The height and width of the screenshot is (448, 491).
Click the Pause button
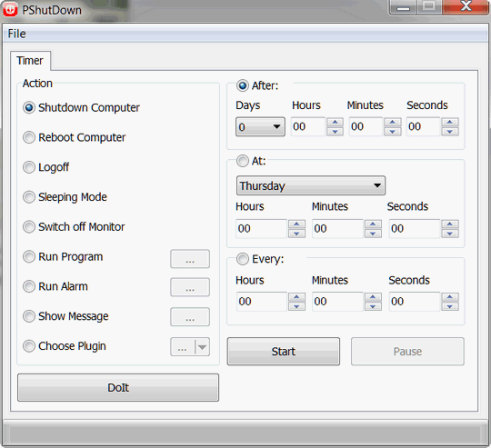407,352
